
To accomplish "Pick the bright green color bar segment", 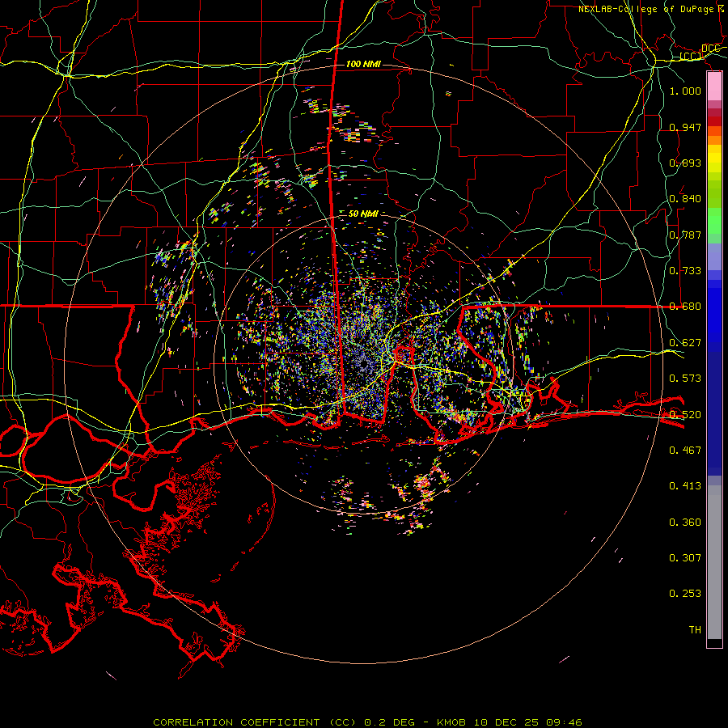I will [714, 221].
